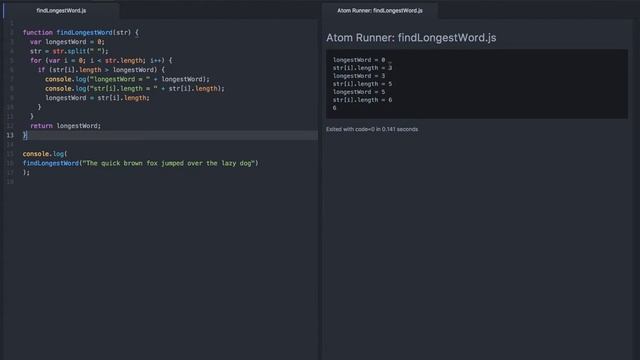The height and width of the screenshot is (360, 640).
Task: Place cursor on 'var longestWord = 0;' line
Action: click(67, 42)
